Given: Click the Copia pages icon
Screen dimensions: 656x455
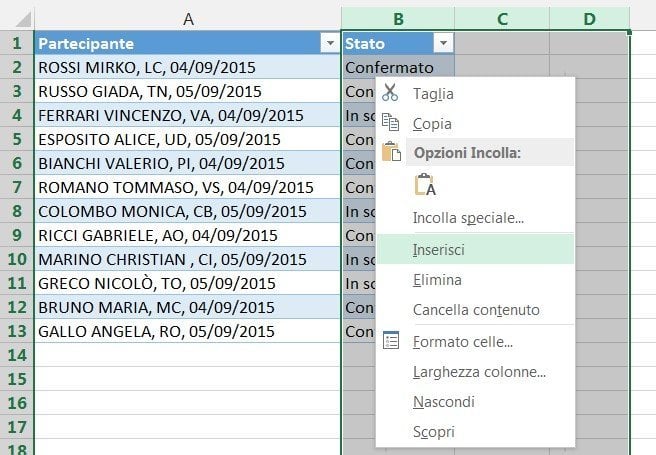Looking at the screenshot, I should click(390, 123).
